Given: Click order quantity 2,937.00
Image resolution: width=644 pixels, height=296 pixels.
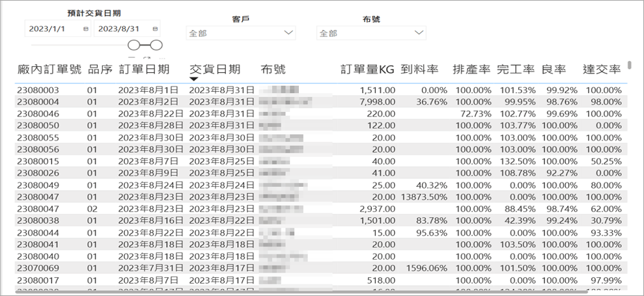Looking at the screenshot, I should tap(378, 209).
